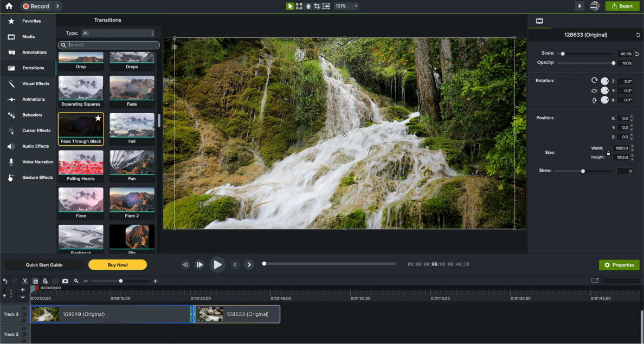Click the download arrow icon near Export
The height and width of the screenshot is (344, 644).
point(579,6)
